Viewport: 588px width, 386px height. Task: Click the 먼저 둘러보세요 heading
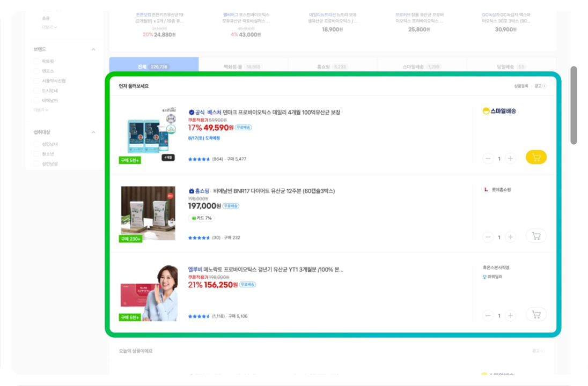(134, 86)
